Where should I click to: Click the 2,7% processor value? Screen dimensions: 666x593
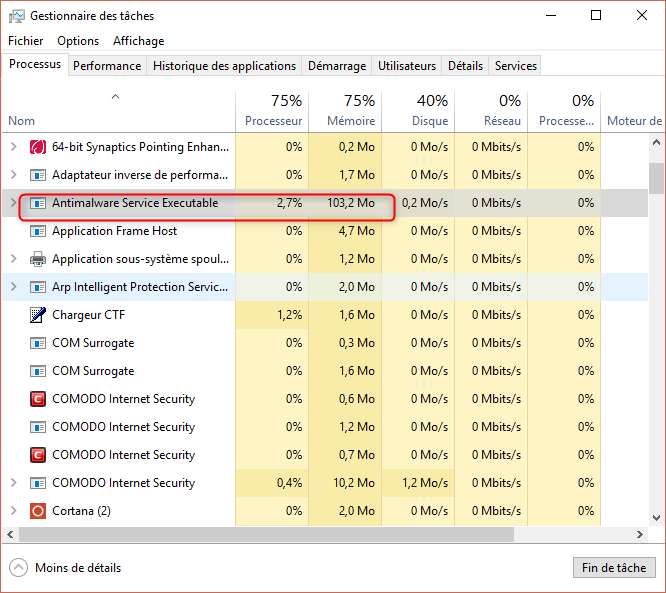click(x=289, y=203)
